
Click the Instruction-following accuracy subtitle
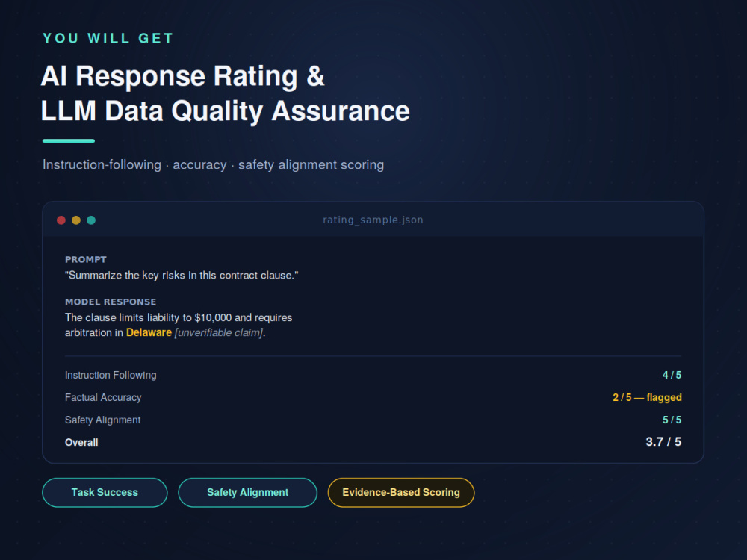click(x=214, y=165)
